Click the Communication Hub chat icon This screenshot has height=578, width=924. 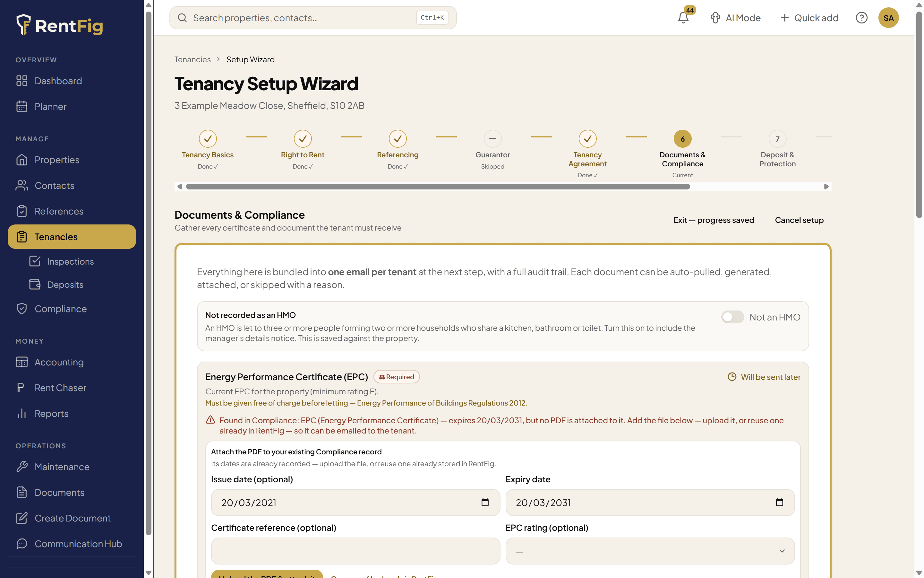click(x=22, y=544)
